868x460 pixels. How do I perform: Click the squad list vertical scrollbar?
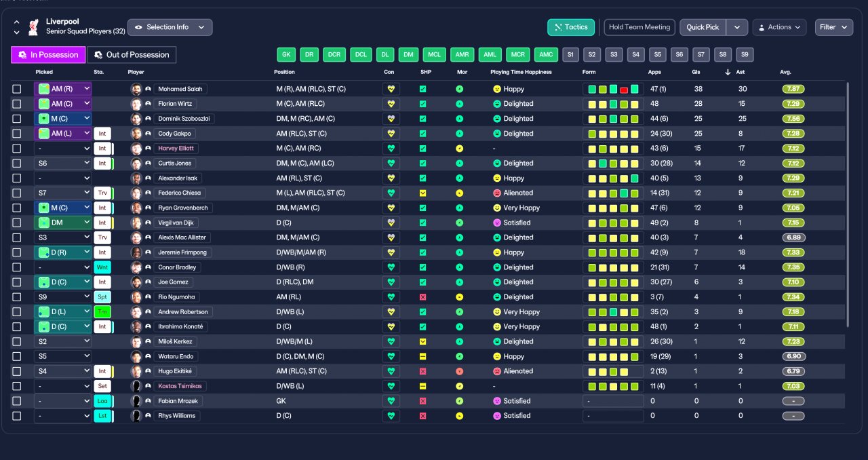click(848, 204)
